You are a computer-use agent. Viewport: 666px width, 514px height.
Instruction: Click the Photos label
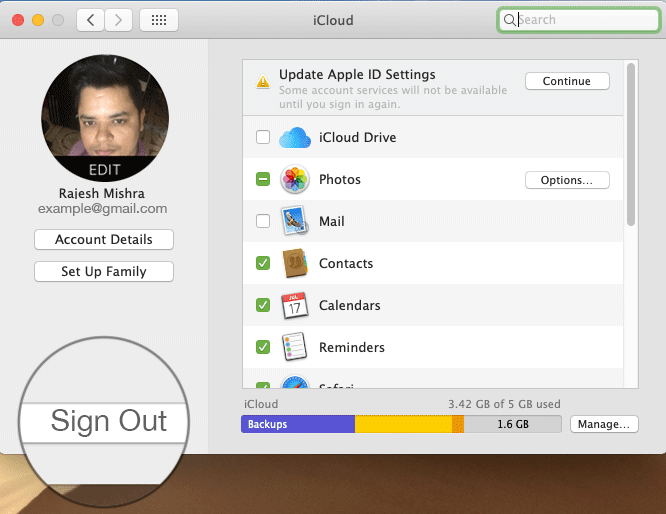[x=340, y=179]
